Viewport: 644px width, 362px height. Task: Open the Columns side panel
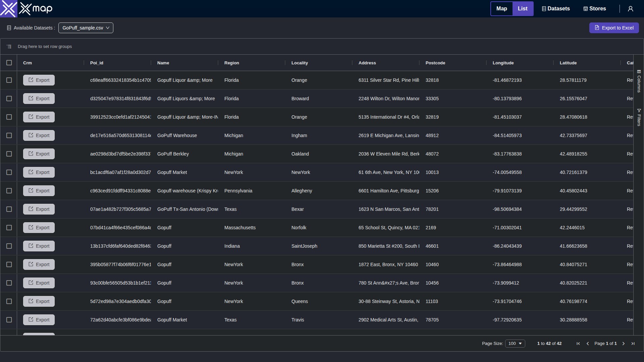pyautogui.click(x=639, y=81)
